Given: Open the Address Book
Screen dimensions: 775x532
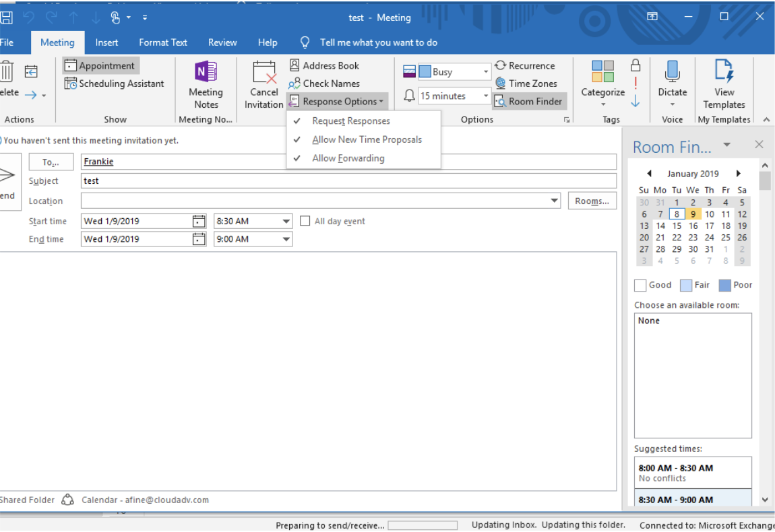Looking at the screenshot, I should pos(324,65).
